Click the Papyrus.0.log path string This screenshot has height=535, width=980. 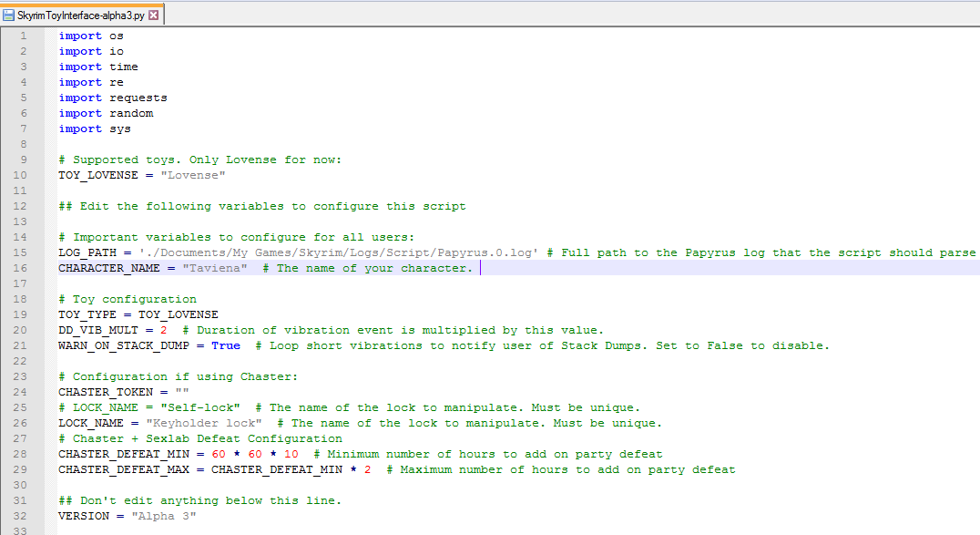coord(339,252)
